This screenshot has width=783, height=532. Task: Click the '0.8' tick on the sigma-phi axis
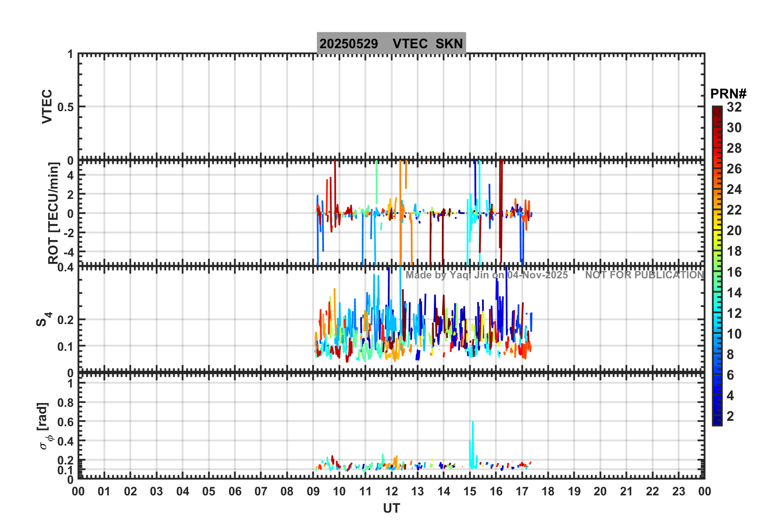65,402
